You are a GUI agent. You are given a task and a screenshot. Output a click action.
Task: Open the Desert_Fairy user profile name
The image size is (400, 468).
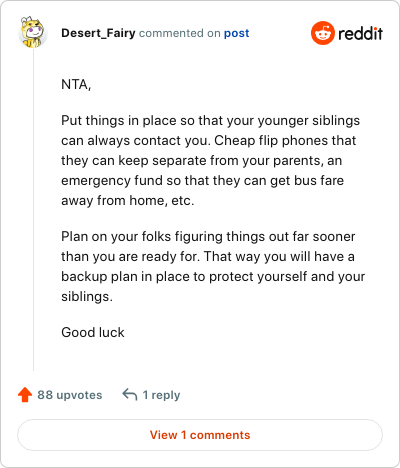click(98, 33)
